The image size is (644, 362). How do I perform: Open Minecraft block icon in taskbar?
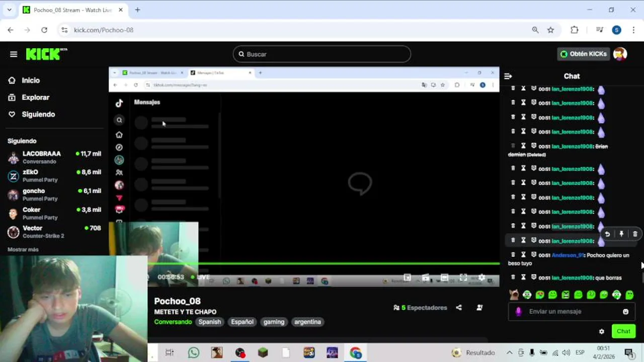pyautogui.click(x=263, y=352)
